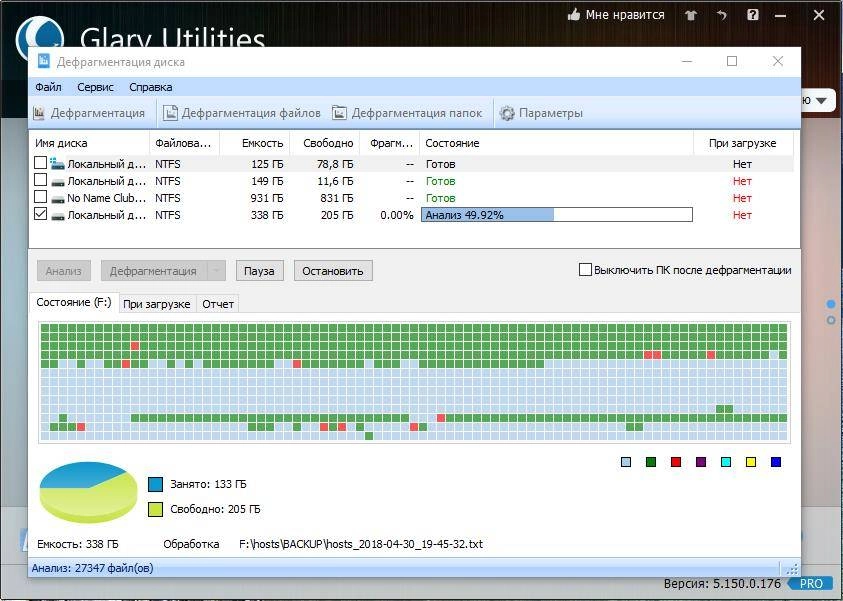Open Дефрагментация файлов tool

[x=242, y=113]
